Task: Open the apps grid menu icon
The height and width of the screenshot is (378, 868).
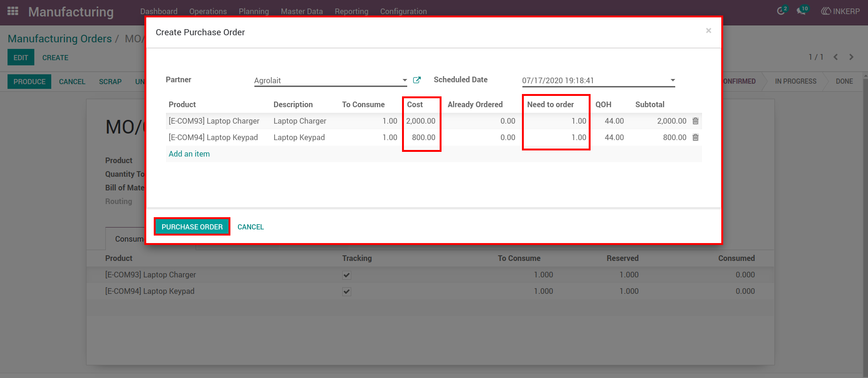Action: (x=13, y=11)
